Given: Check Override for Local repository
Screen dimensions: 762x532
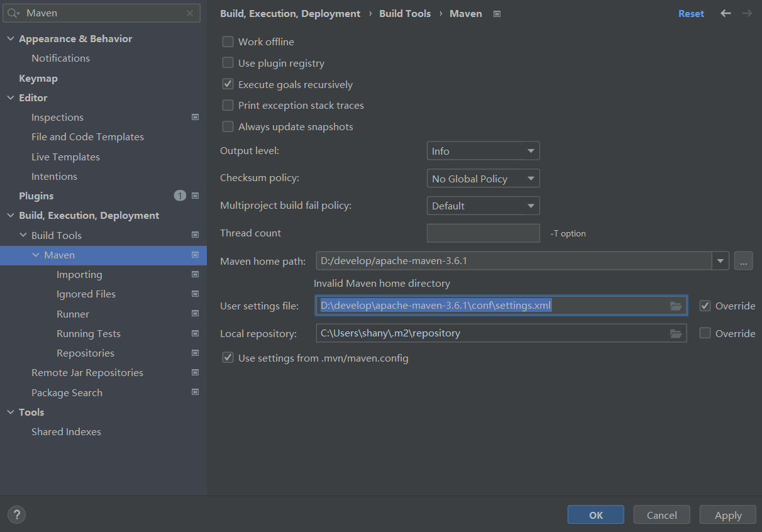Looking at the screenshot, I should pyautogui.click(x=705, y=333).
